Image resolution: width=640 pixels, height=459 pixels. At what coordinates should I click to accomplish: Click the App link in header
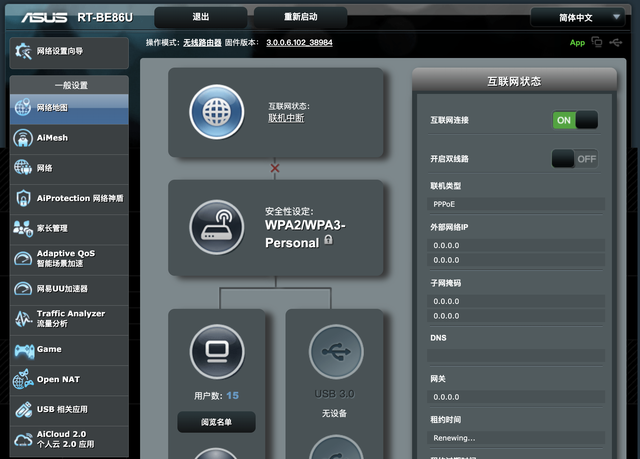(x=577, y=42)
